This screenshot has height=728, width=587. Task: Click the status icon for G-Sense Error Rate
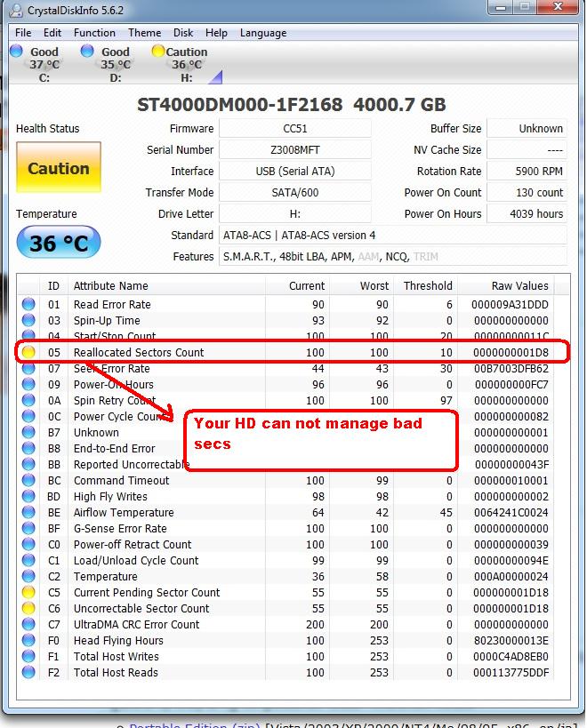[x=28, y=528]
